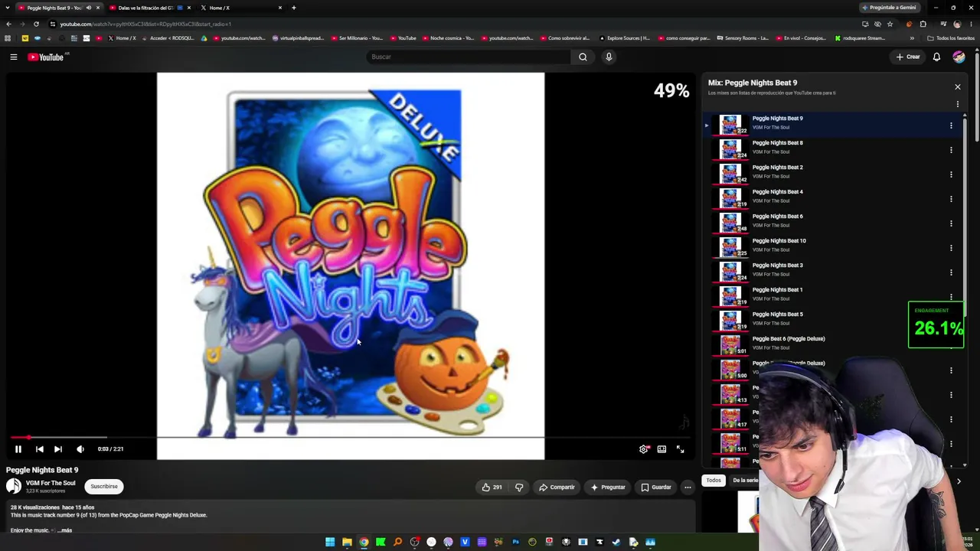Screen dimensions: 980x551
Task: Open more actions under the video
Action: pyautogui.click(x=688, y=487)
